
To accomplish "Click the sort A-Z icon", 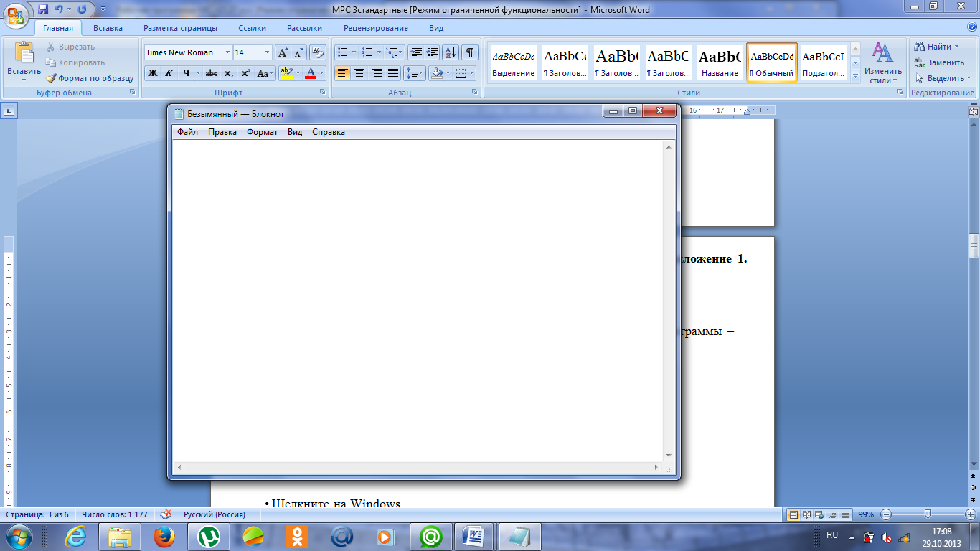I will (451, 52).
